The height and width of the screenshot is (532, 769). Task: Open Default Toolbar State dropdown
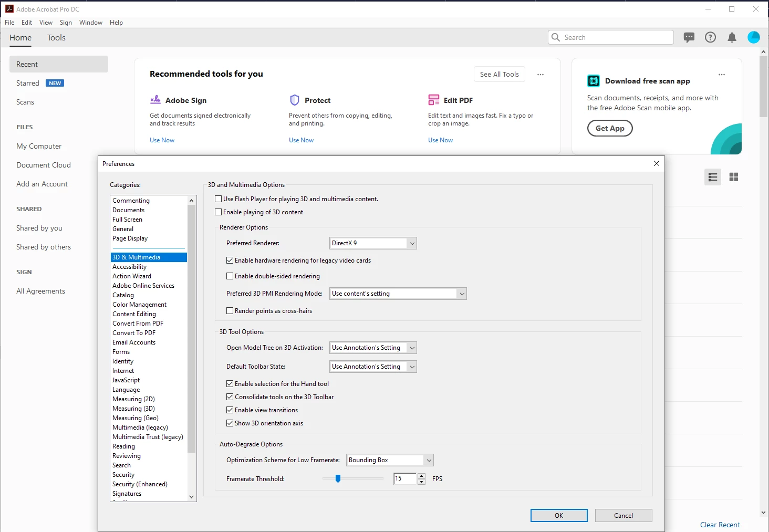coord(373,367)
